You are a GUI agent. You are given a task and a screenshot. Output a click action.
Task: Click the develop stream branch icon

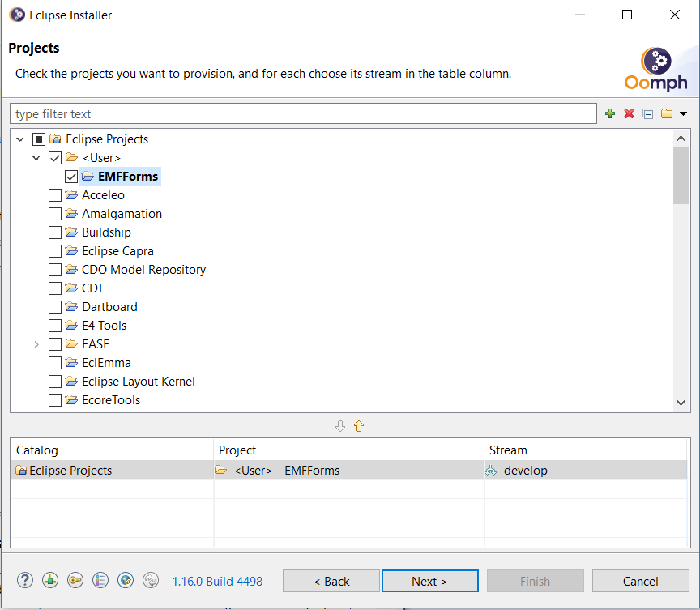(491, 471)
